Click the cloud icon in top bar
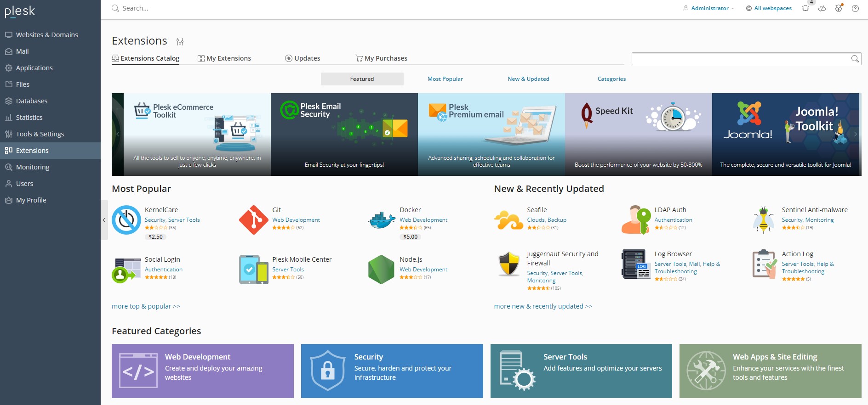Screen dimensions: 868x405 [822, 8]
